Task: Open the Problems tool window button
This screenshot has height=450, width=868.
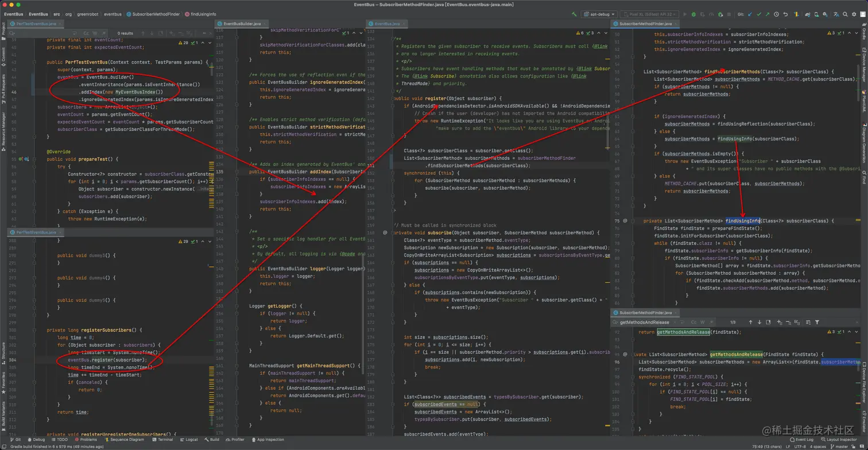Action: [86, 440]
